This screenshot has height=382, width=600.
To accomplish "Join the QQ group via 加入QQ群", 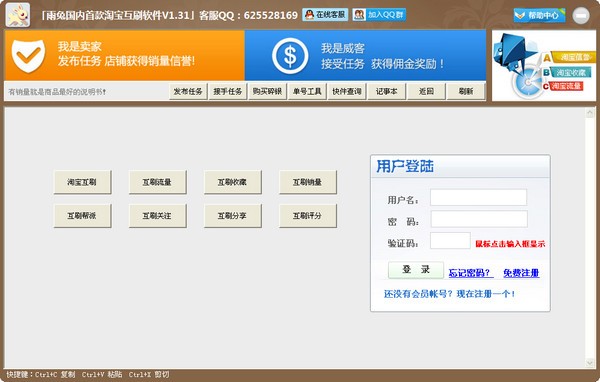I will (379, 15).
